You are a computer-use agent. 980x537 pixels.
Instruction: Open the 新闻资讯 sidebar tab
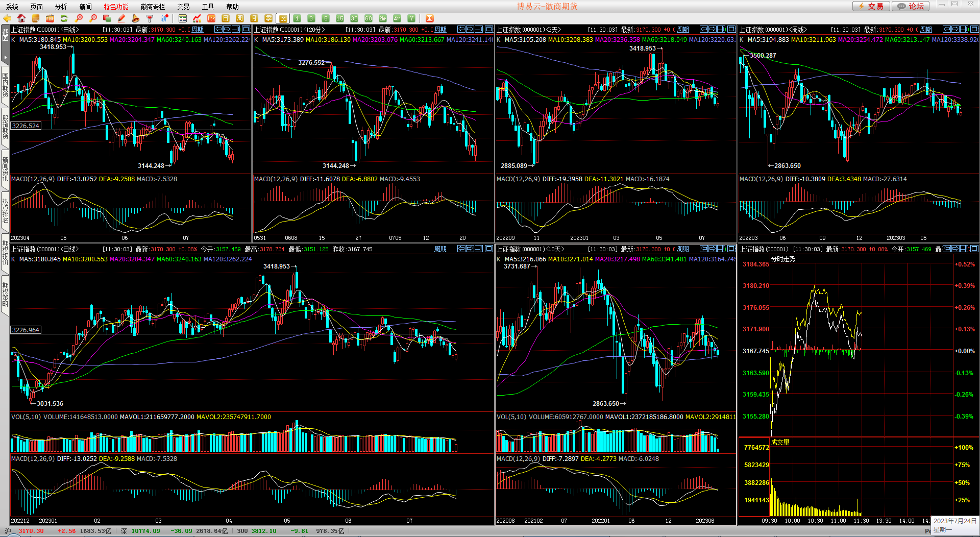tap(5, 169)
